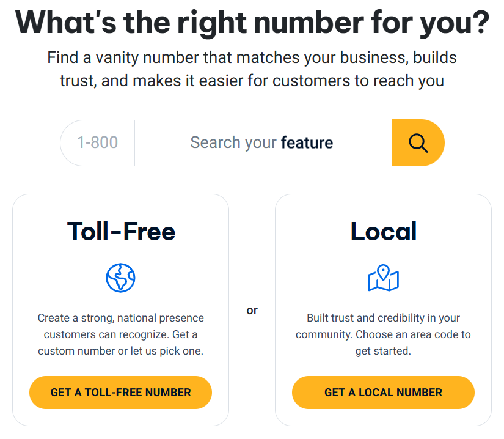Viewport: 504px width, 439px height.
Task: Select the yellow button under the Toll-Free description
Action: (x=120, y=393)
